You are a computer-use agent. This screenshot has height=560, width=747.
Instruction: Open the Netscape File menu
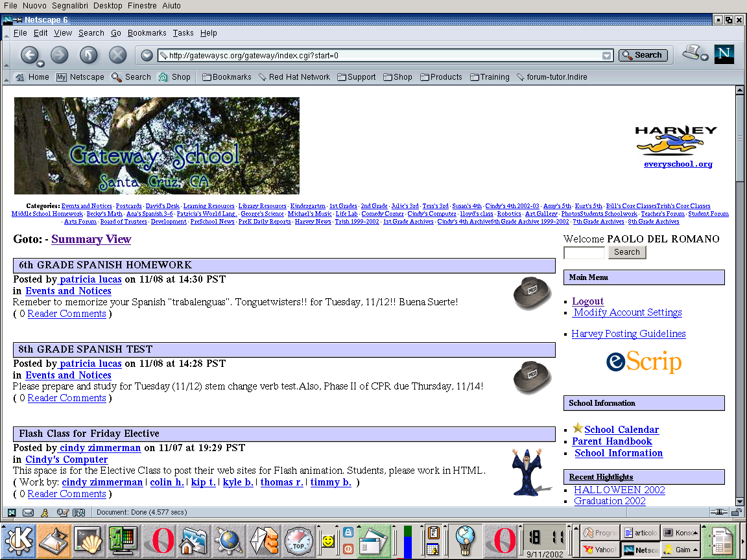coord(20,33)
